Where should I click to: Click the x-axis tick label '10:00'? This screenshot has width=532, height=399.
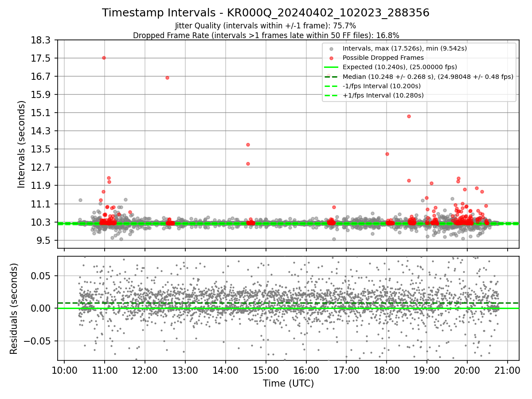pyautogui.click(x=64, y=370)
